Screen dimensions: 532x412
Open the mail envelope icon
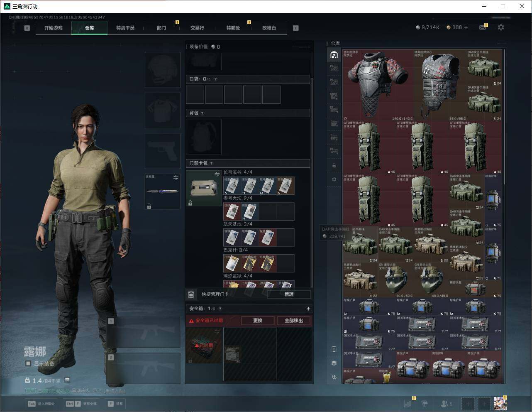tap(483, 27)
